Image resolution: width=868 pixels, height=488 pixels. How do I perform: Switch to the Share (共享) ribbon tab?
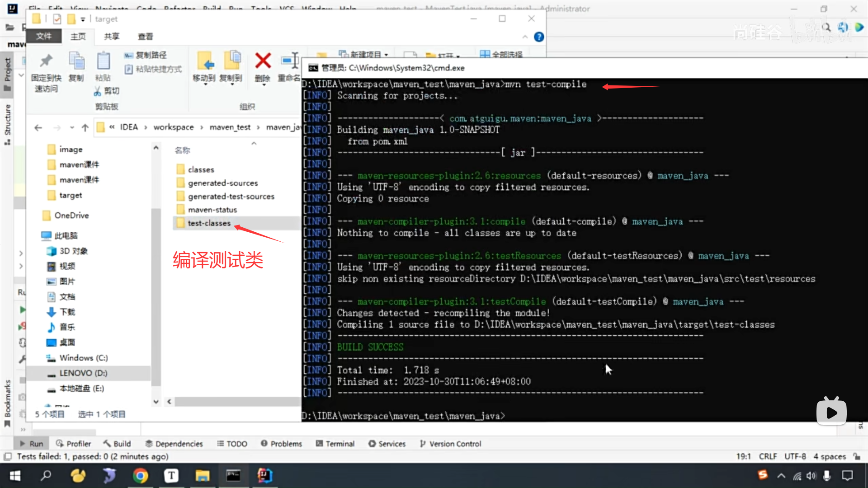pos(111,37)
